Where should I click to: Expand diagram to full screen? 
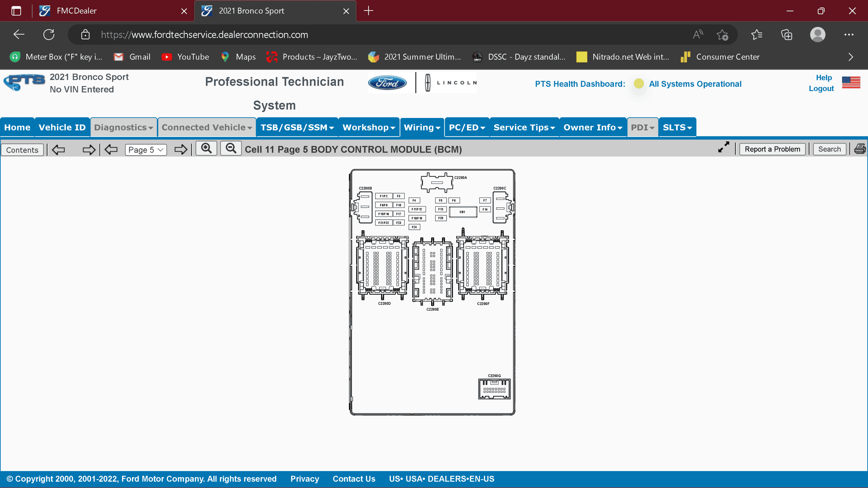pos(723,147)
